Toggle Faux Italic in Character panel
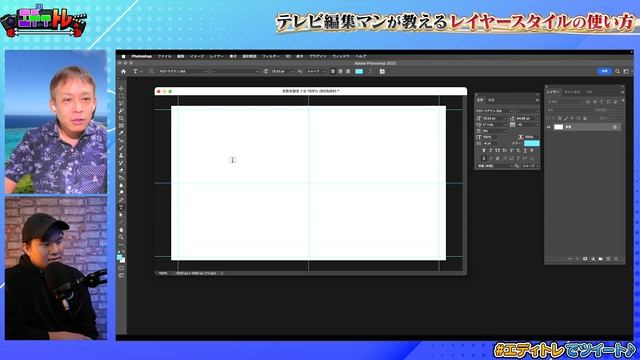The image size is (640, 360). click(491, 151)
